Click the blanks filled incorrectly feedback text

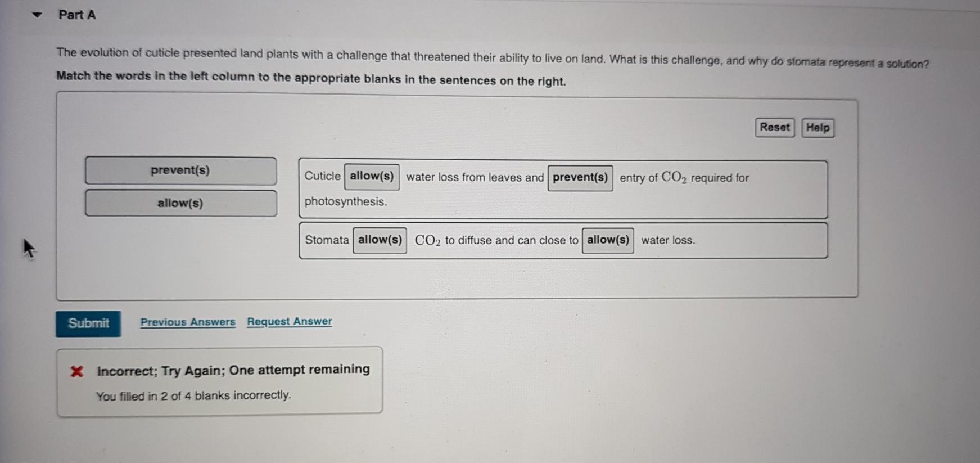click(193, 395)
